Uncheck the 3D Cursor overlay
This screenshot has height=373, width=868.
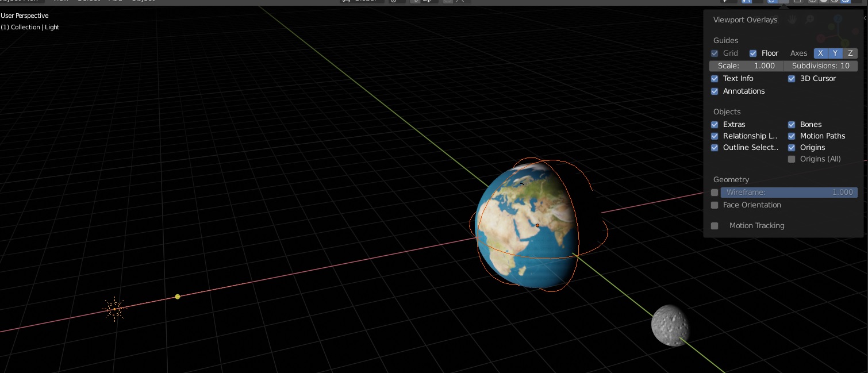[x=792, y=79]
